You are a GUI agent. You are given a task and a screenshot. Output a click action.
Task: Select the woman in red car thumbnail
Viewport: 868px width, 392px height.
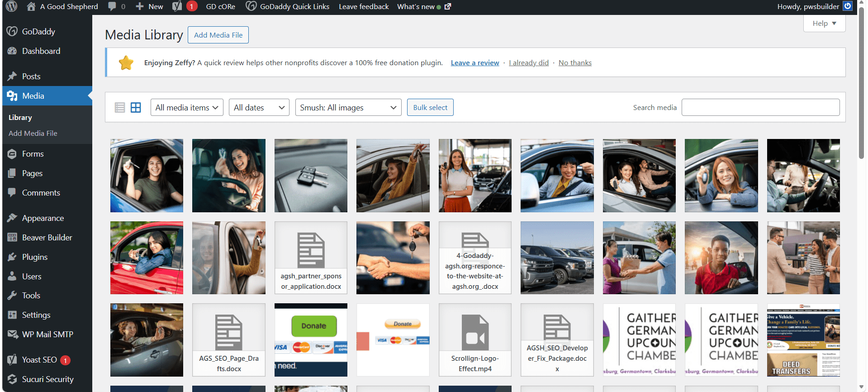[x=147, y=258]
